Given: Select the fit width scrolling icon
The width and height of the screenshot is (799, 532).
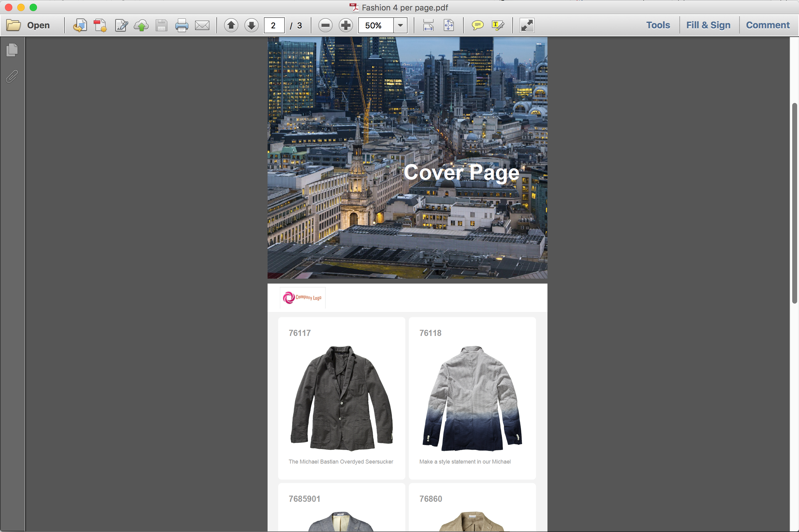Looking at the screenshot, I should click(428, 26).
